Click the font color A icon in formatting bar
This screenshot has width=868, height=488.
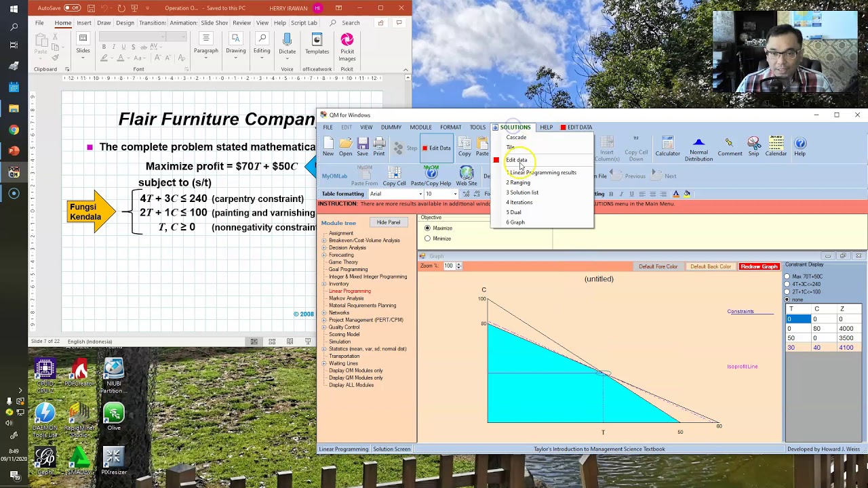coord(677,194)
